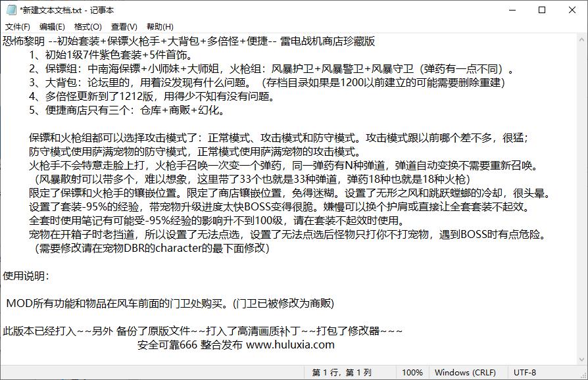Click line 5、便捷商店只有三个
The image size is (588, 380).
click(x=128, y=110)
